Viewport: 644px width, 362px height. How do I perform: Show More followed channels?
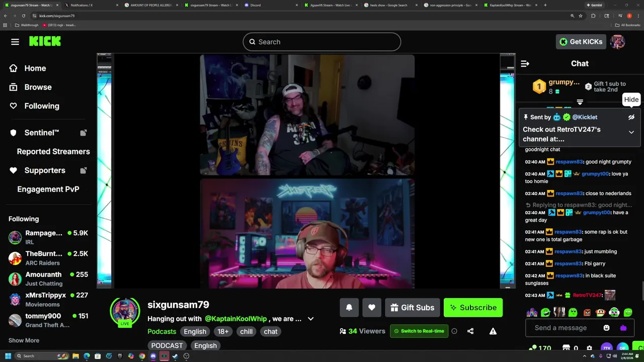pyautogui.click(x=24, y=340)
